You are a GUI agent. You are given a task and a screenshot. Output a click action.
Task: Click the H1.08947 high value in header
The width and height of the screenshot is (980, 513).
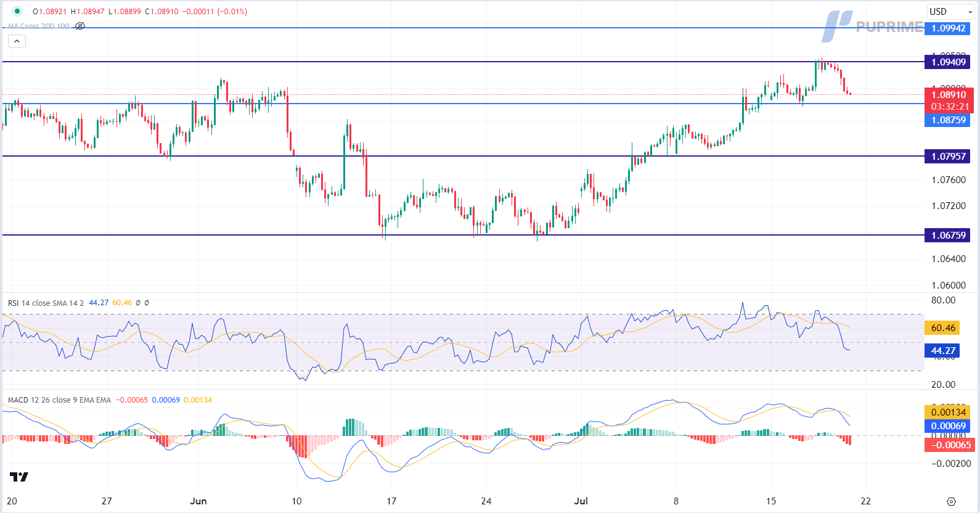coord(88,12)
